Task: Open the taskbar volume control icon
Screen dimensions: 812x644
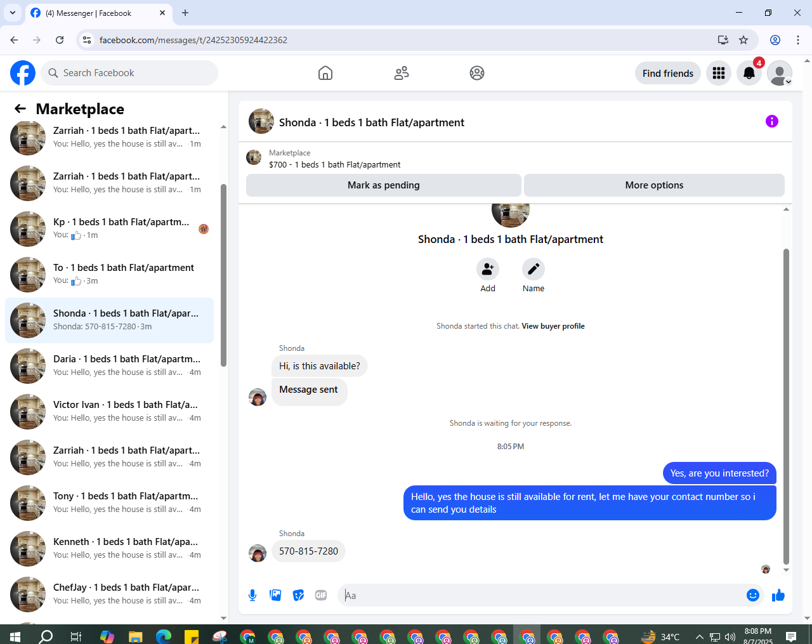Action: [730, 637]
